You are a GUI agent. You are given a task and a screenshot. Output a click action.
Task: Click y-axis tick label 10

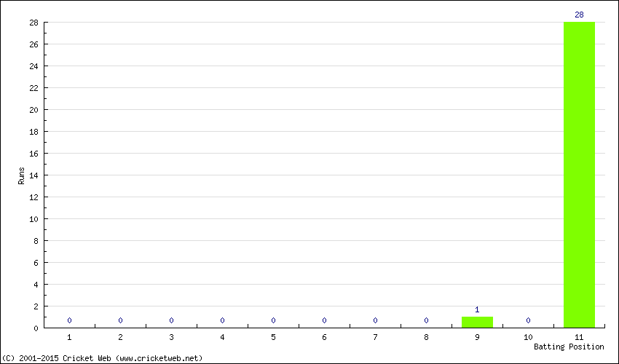pos(34,219)
